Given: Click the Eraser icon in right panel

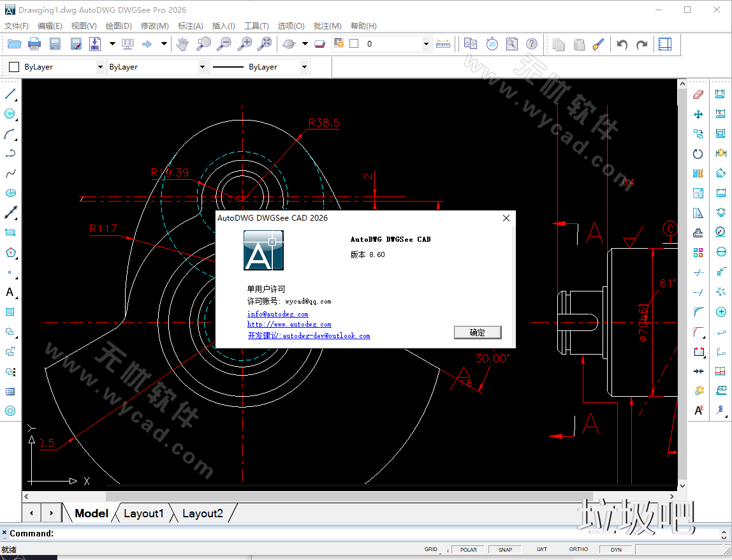Looking at the screenshot, I should pos(698,94).
